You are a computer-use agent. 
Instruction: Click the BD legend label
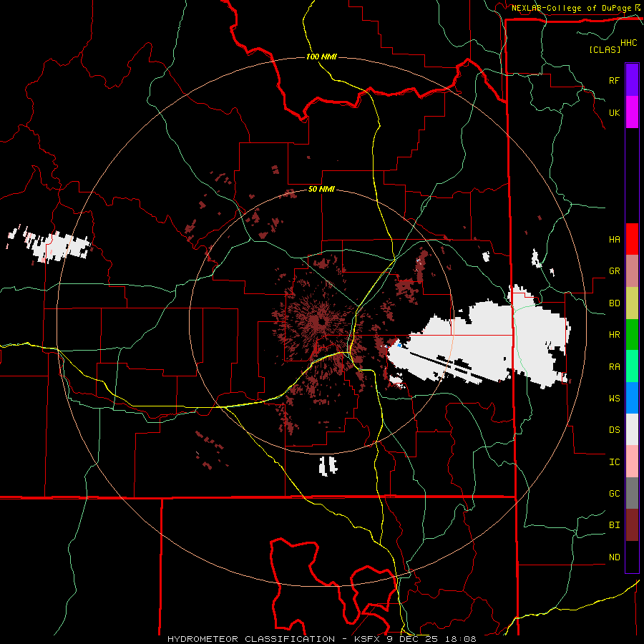pos(615,303)
